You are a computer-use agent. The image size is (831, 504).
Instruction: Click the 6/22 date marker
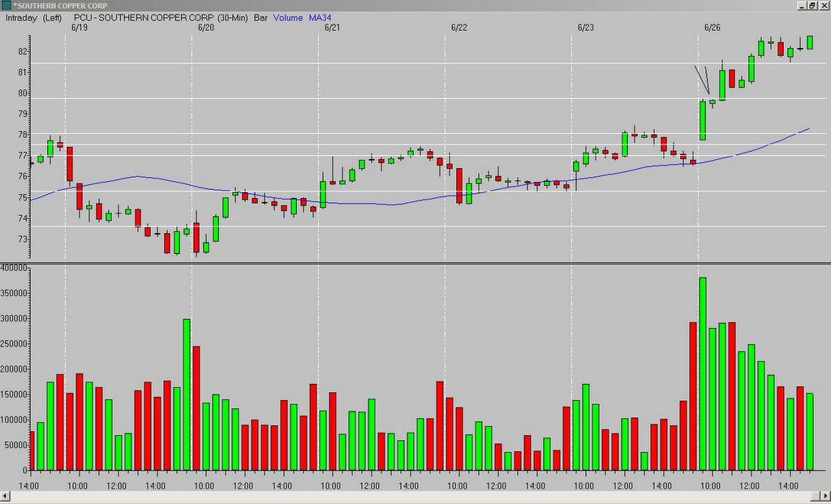[x=459, y=28]
